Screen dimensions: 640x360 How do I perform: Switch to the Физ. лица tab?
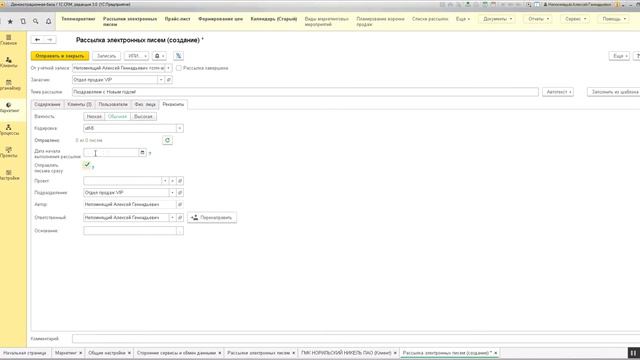coord(145,104)
